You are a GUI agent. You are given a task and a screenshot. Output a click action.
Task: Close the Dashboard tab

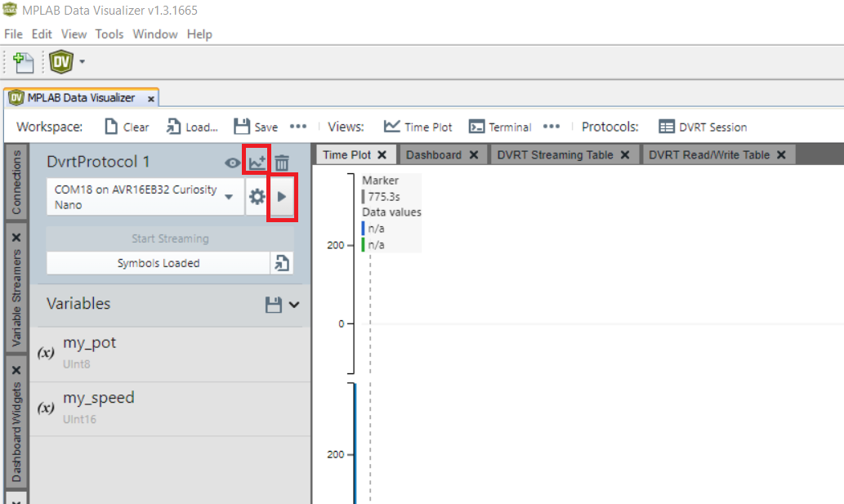[x=474, y=155]
